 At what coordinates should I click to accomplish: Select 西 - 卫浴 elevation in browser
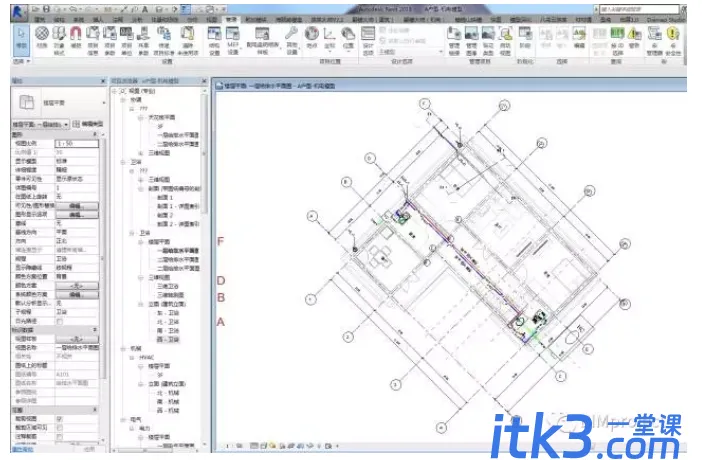pos(168,340)
